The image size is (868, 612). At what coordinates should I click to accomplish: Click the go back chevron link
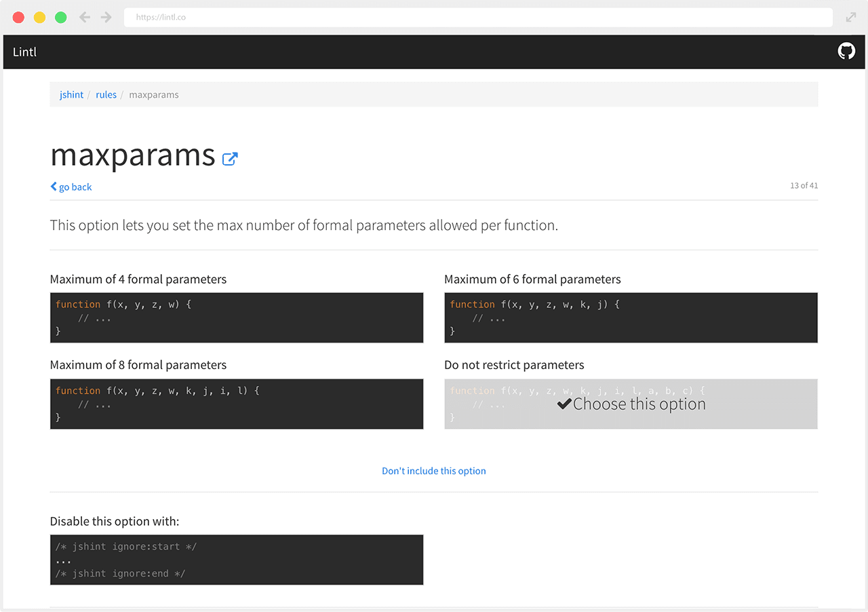tap(71, 187)
